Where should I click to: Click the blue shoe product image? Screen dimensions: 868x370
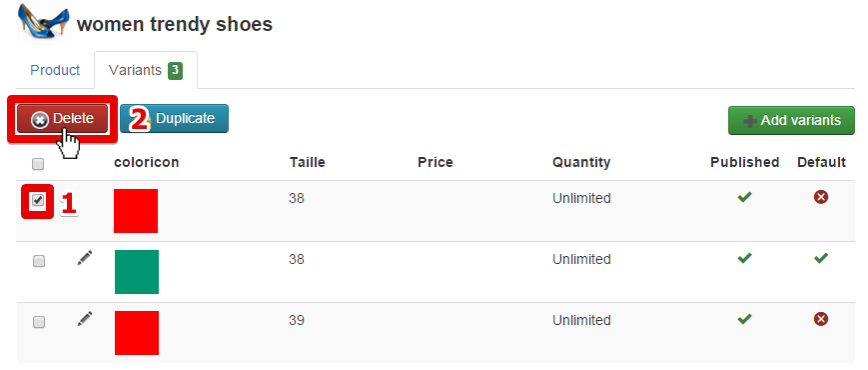[x=44, y=22]
